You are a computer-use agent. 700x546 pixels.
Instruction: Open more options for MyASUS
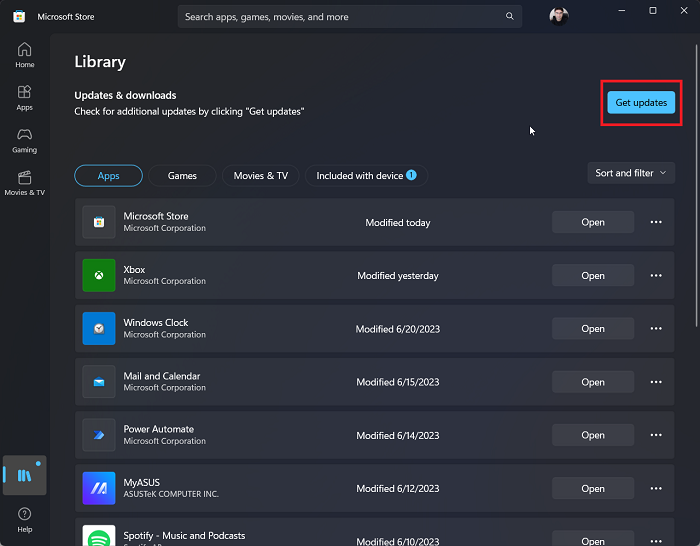click(656, 488)
